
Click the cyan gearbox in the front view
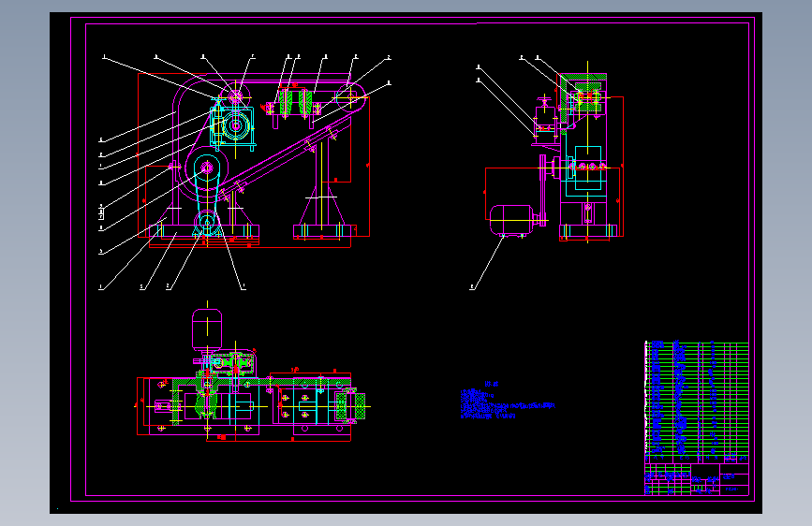pos(232,125)
